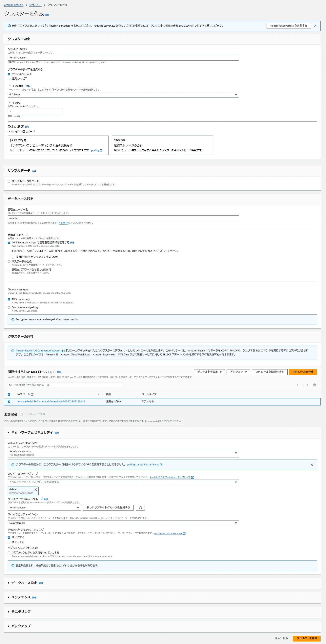This screenshot has height=644, width=326.
Task: Click 新しいサブネットグループを作成する button
Action: coord(108,508)
